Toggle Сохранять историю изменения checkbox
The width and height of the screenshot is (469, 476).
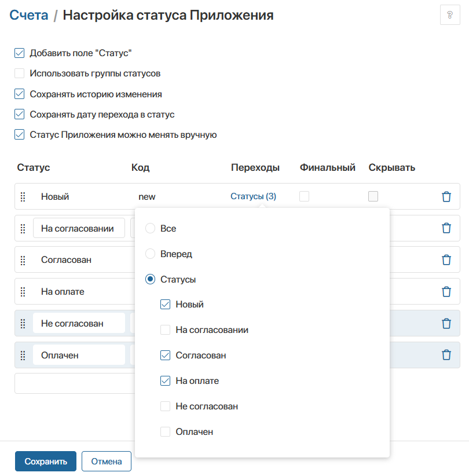pos(20,94)
